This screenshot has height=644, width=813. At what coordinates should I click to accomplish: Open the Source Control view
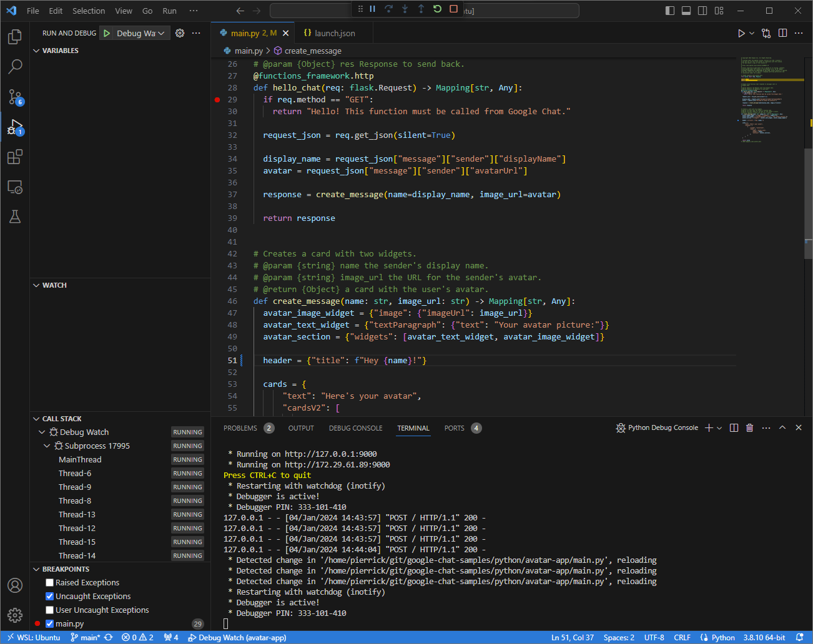pos(15,97)
